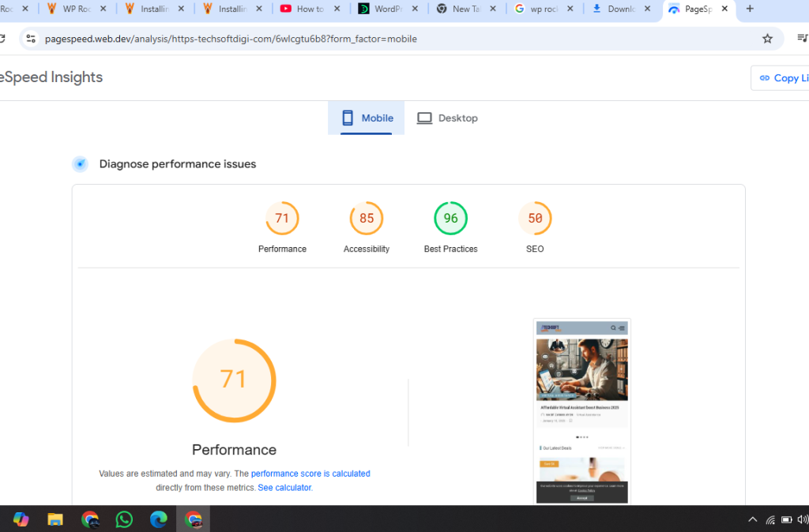Click the Copy Link button
809x532 pixels.
coord(782,78)
